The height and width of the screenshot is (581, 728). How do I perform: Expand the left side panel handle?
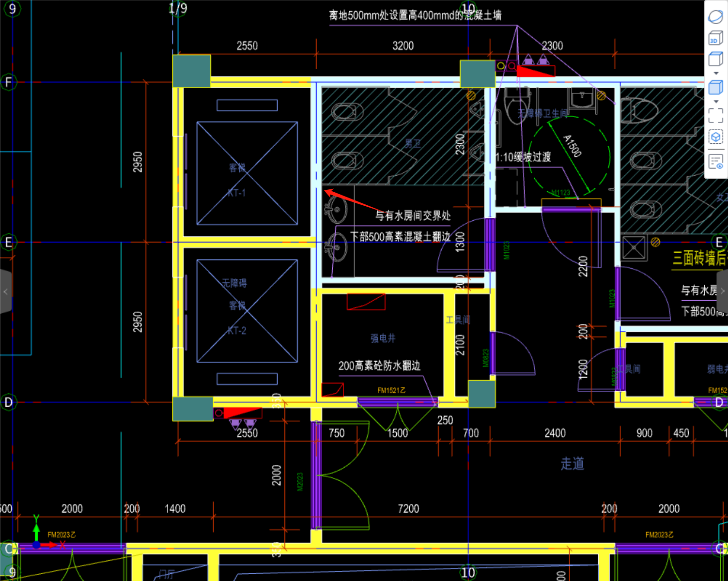pyautogui.click(x=5, y=291)
